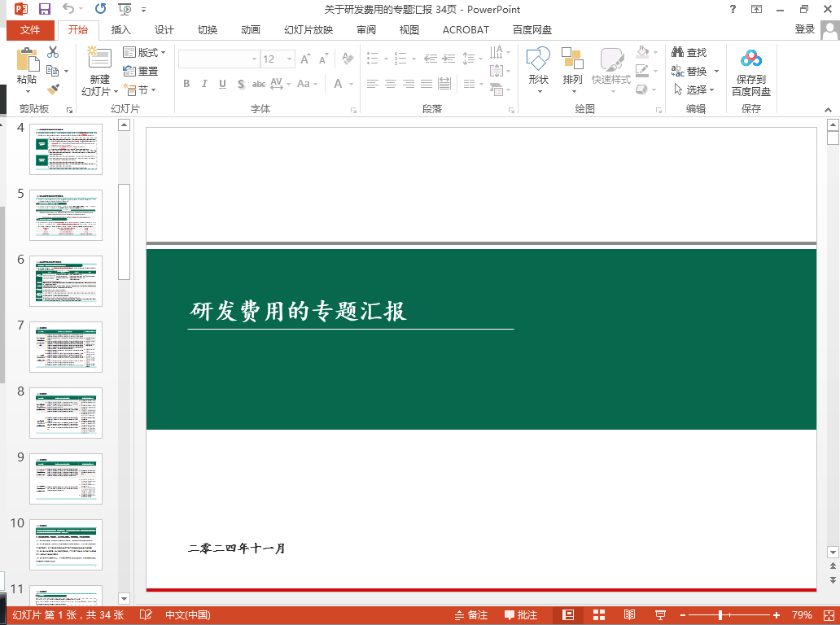Open the File (文件) tab
Image resolution: width=840 pixels, height=625 pixels.
coord(30,30)
